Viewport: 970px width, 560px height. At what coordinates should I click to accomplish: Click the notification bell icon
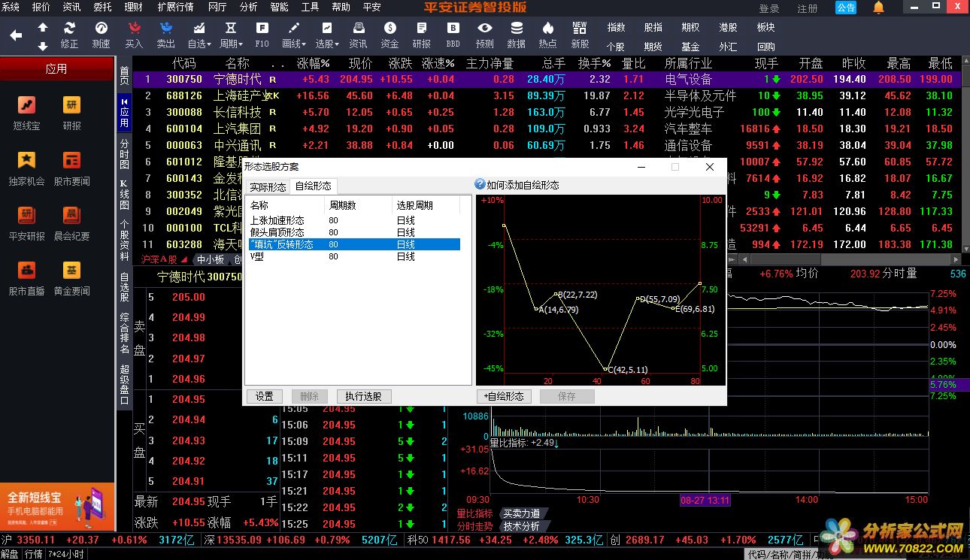tap(878, 8)
